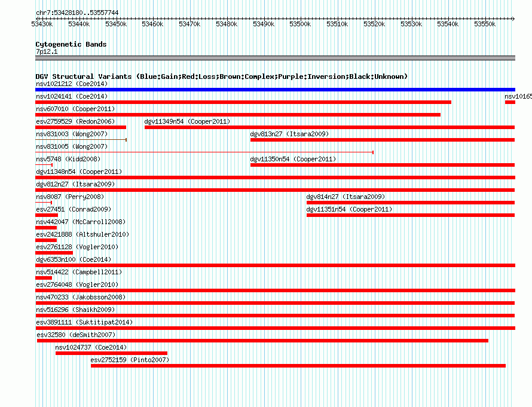Select dgv11348n54 (Cooper2011) label
This screenshot has width=532, height=407.
click(x=79, y=172)
